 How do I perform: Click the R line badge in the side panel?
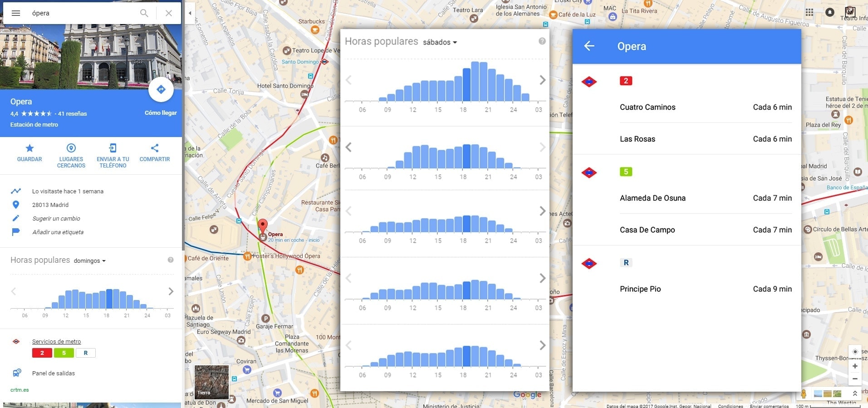[86, 353]
